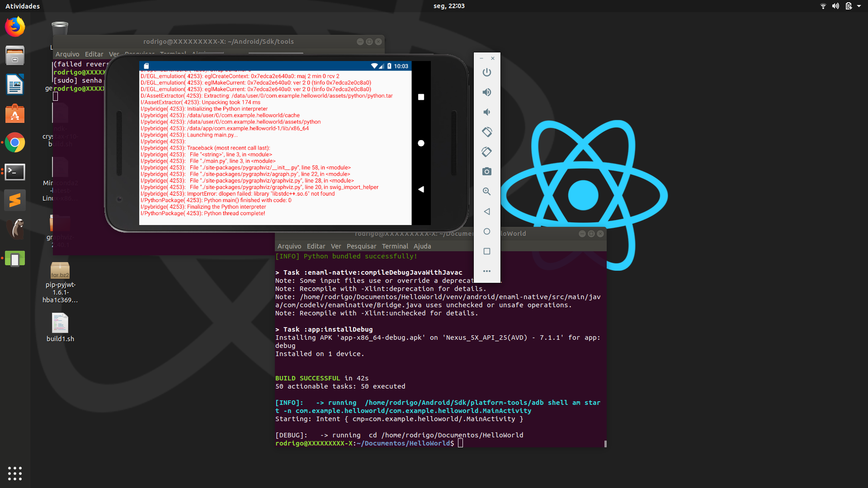
Task: Select pip-pyjwt tar.bz2 desktop file
Action: [60, 283]
